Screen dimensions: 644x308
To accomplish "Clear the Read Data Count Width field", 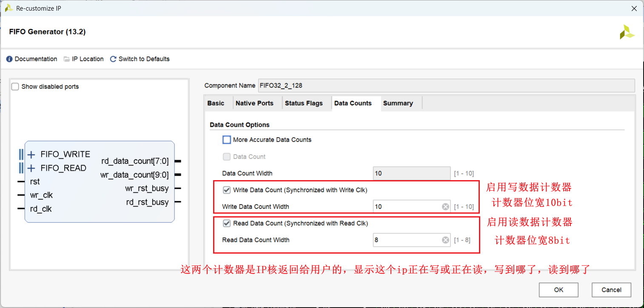I will coord(445,240).
